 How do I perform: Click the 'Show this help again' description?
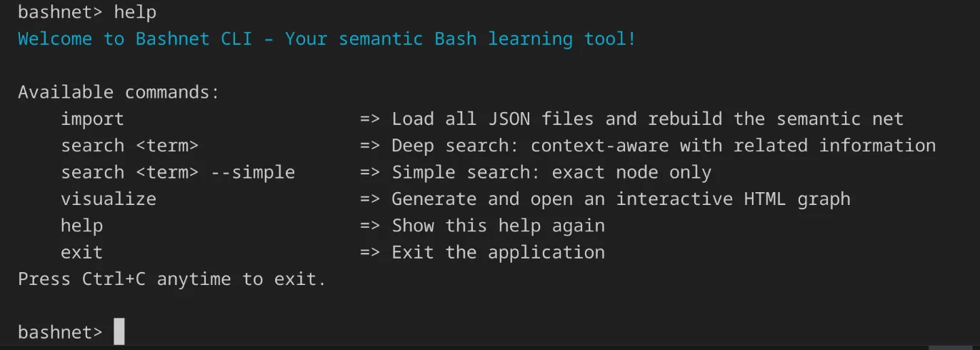(x=498, y=226)
